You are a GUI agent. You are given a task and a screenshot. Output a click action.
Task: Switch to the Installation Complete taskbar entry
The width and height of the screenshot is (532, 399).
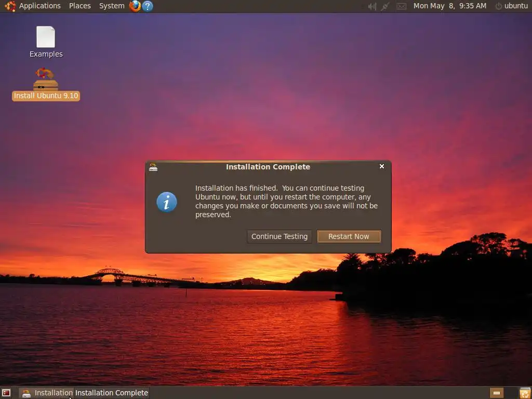112,393
